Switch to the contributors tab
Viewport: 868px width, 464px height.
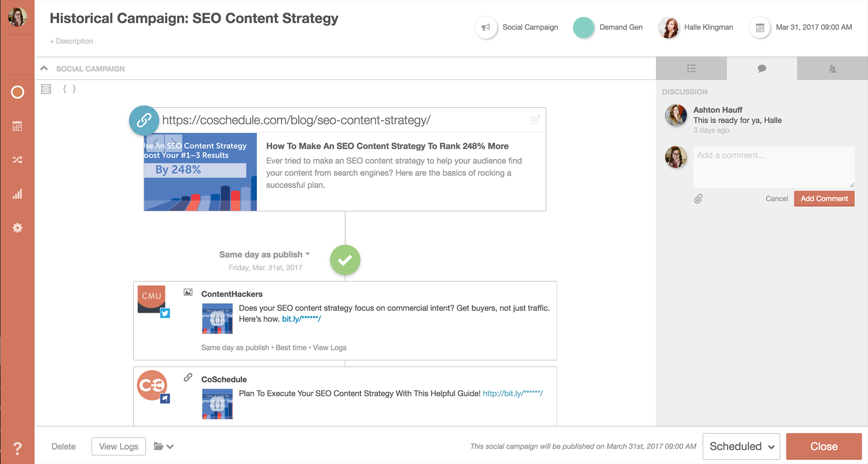(x=832, y=69)
